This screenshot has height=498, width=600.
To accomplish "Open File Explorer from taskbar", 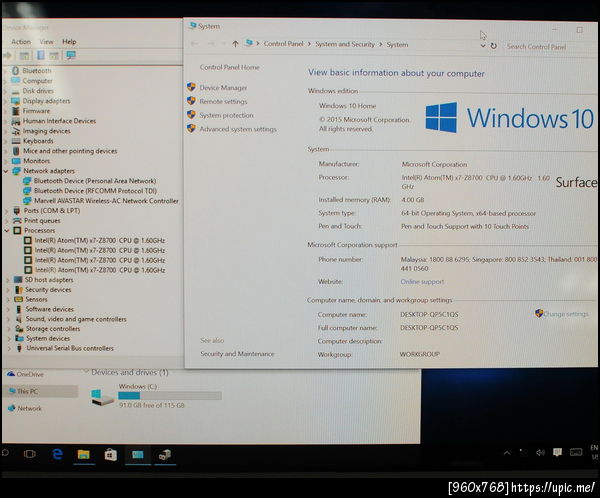I will [x=83, y=454].
